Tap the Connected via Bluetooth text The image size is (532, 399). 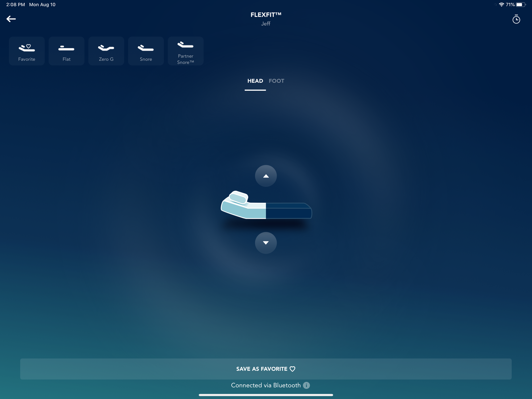265,385
